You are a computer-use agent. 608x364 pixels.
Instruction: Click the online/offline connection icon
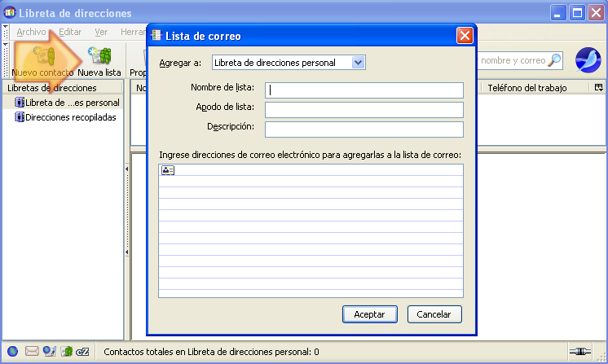(580, 351)
